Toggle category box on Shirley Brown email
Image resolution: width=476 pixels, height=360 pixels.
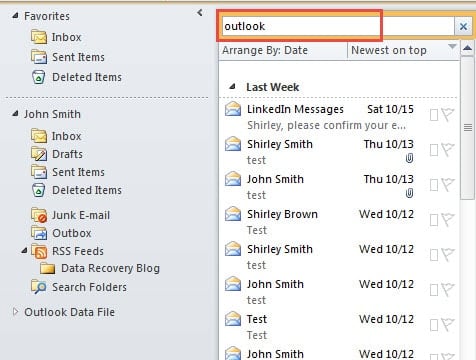tap(434, 220)
